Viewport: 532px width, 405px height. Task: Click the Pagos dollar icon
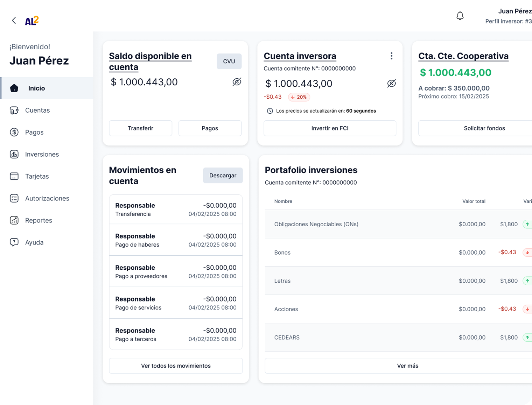(14, 132)
